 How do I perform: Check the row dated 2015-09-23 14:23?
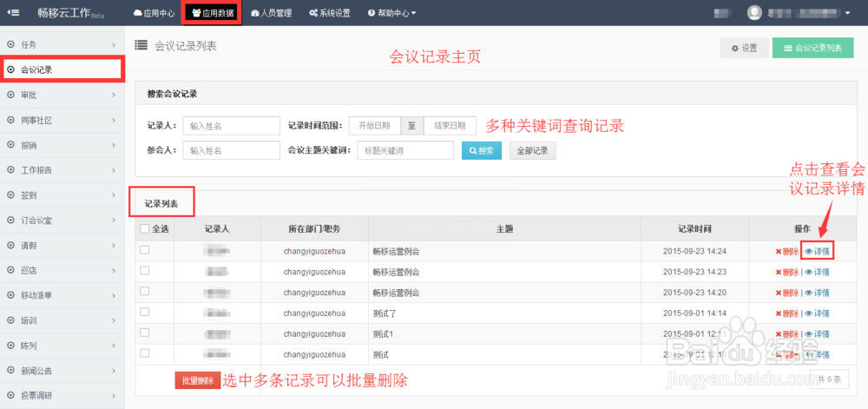pyautogui.click(x=144, y=271)
